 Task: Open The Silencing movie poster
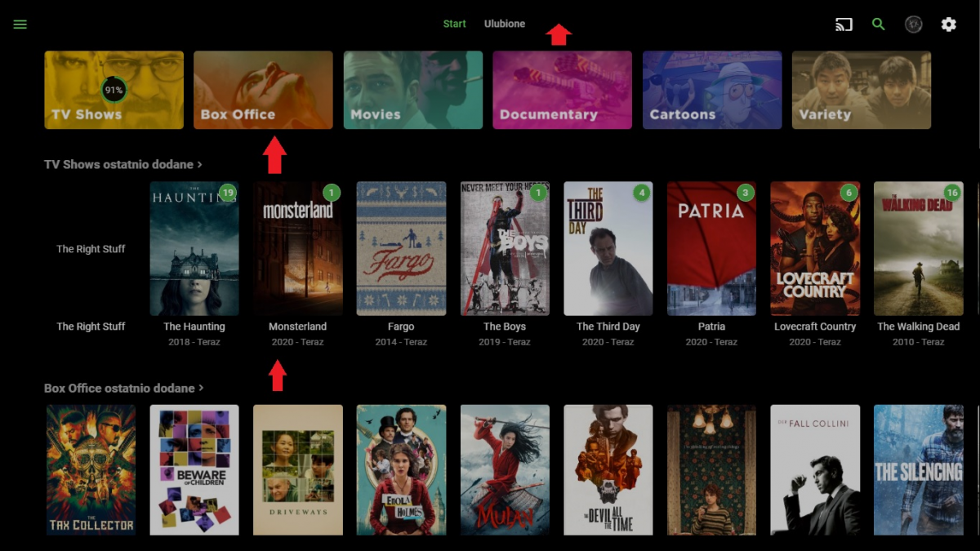(919, 470)
